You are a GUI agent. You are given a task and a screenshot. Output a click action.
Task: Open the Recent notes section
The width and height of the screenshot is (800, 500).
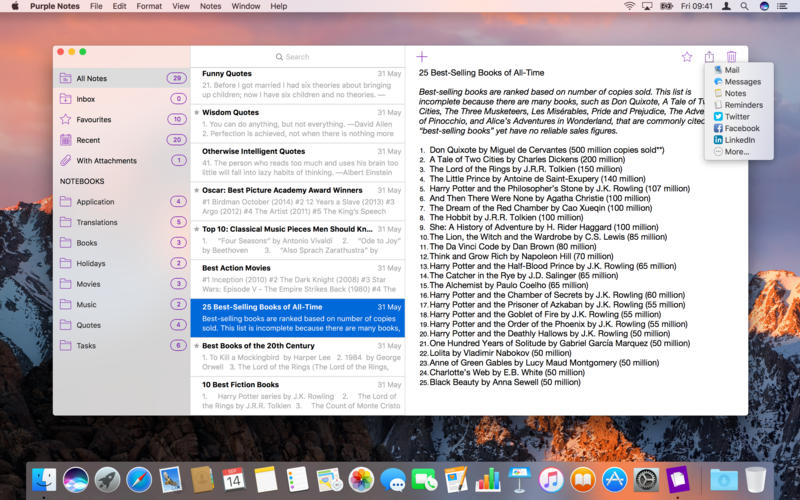click(121, 140)
